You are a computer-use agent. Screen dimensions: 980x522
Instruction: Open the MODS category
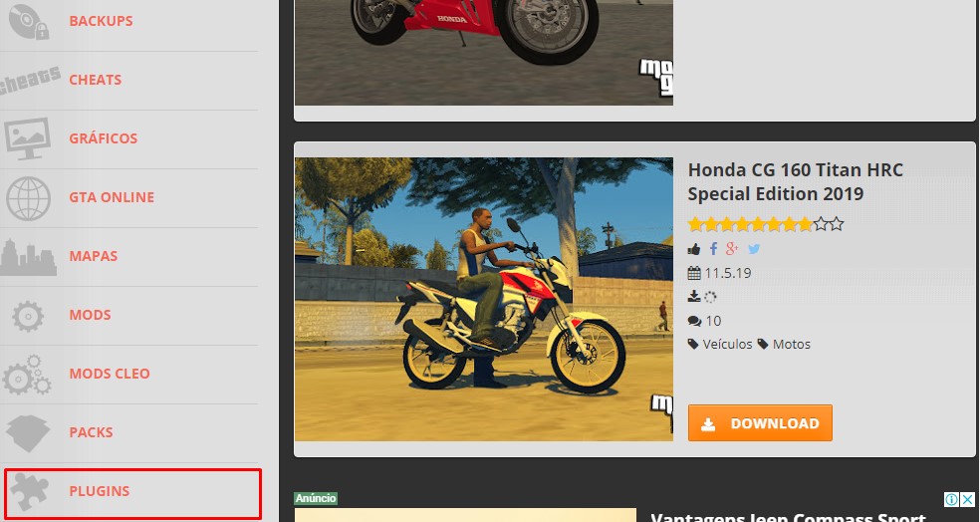(90, 315)
